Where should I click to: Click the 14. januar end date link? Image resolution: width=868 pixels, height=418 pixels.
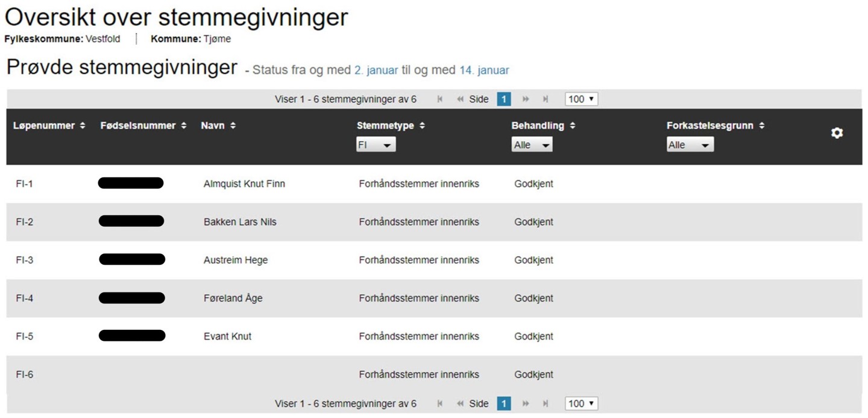click(484, 71)
